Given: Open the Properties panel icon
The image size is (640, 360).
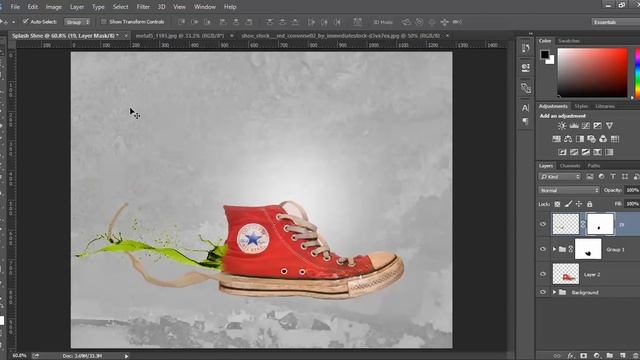Looking at the screenshot, I should [525, 67].
